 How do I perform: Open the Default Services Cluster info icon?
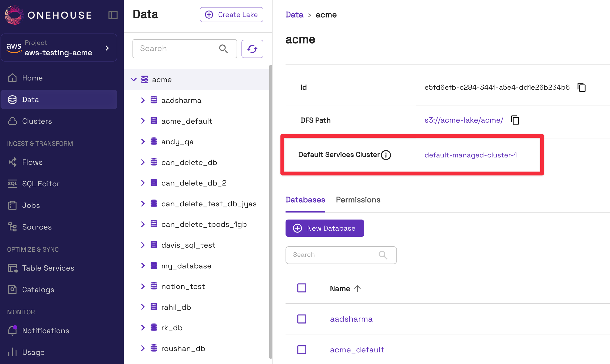tap(386, 155)
